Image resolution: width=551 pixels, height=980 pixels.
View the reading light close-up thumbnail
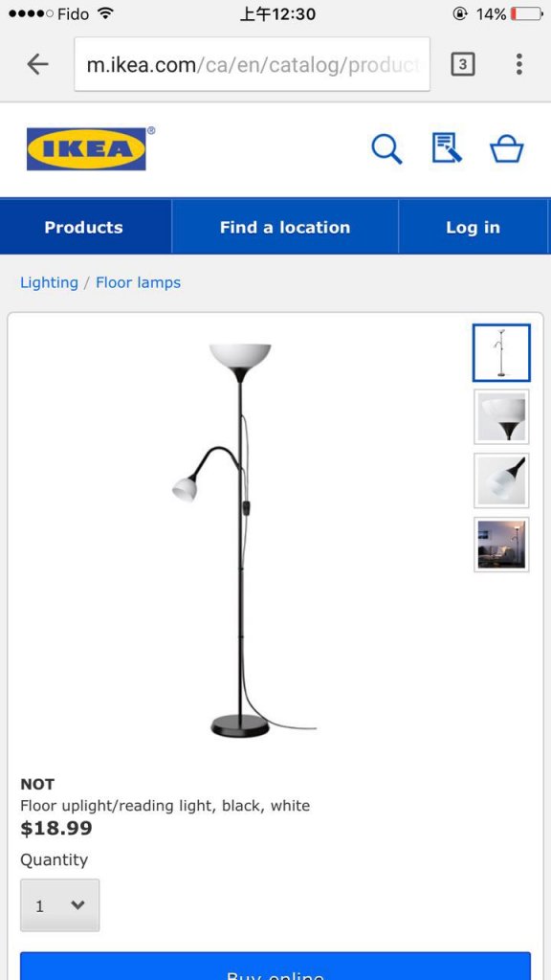(x=501, y=480)
